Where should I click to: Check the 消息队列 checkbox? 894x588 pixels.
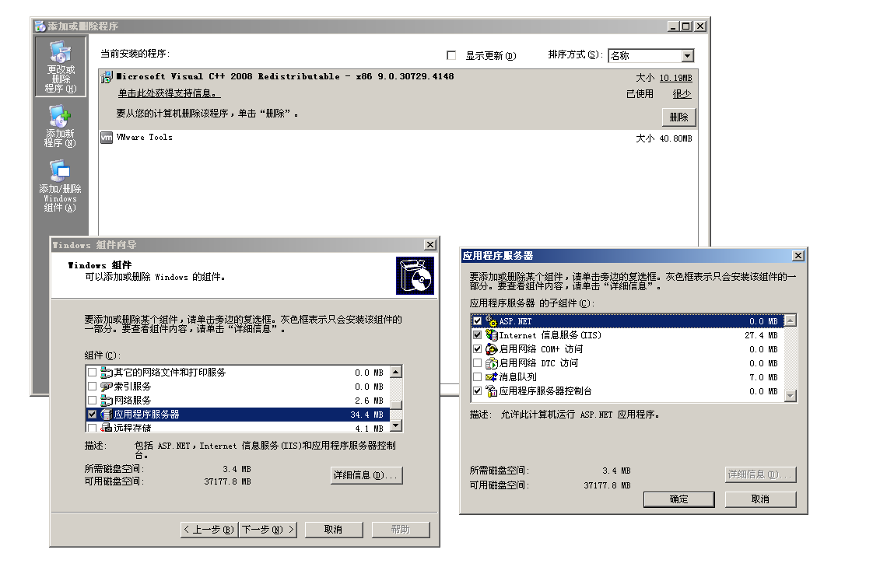click(x=478, y=377)
